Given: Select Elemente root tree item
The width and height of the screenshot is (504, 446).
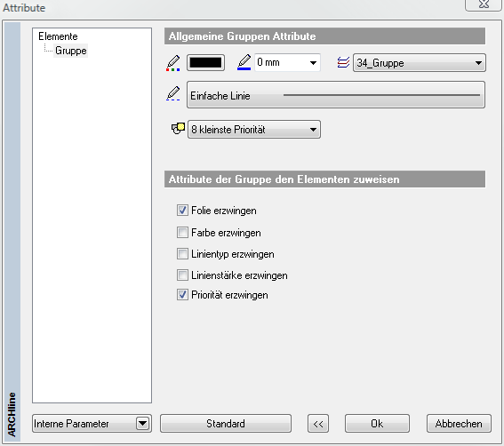Looking at the screenshot, I should pyautogui.click(x=58, y=36).
